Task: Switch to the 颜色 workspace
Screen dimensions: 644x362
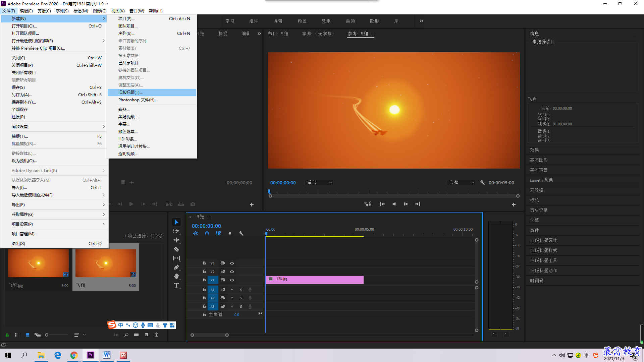Action: click(x=302, y=21)
